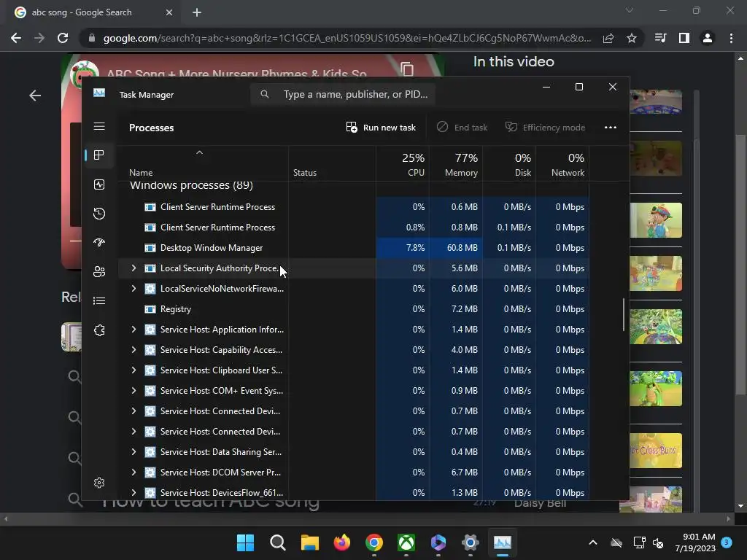Image resolution: width=747 pixels, height=560 pixels.
Task: Sort processes by Name column
Action: click(x=203, y=163)
